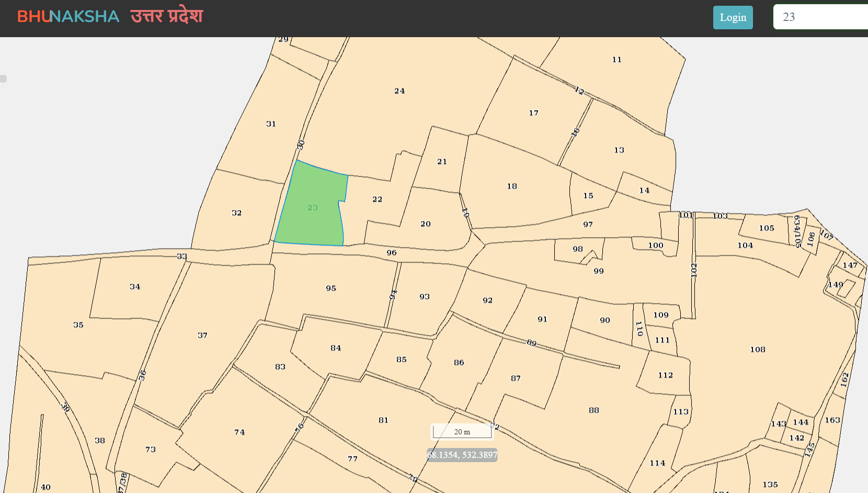Select plot 37 parcel
868x493 pixels.
click(202, 335)
